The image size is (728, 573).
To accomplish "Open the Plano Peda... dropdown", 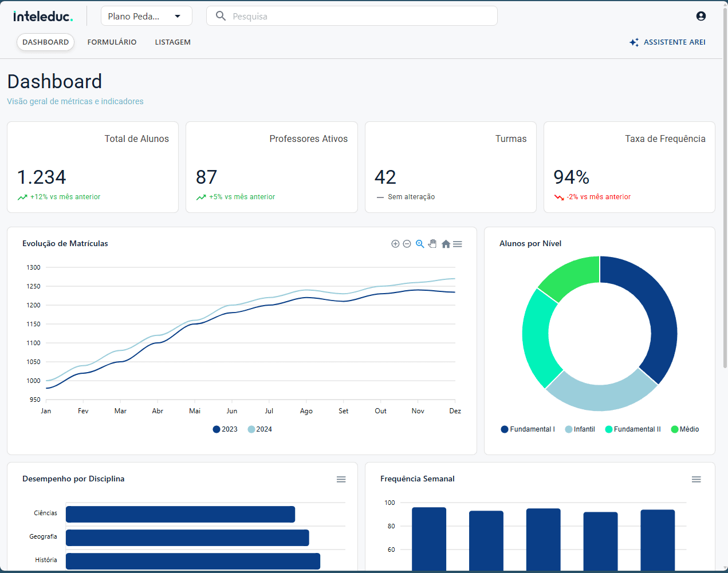I will pos(146,16).
